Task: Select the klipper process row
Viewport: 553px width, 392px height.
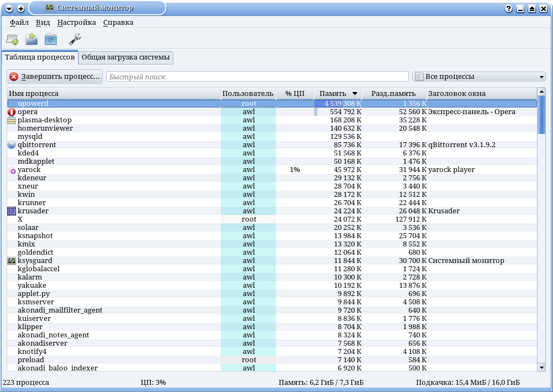Action: [272, 327]
